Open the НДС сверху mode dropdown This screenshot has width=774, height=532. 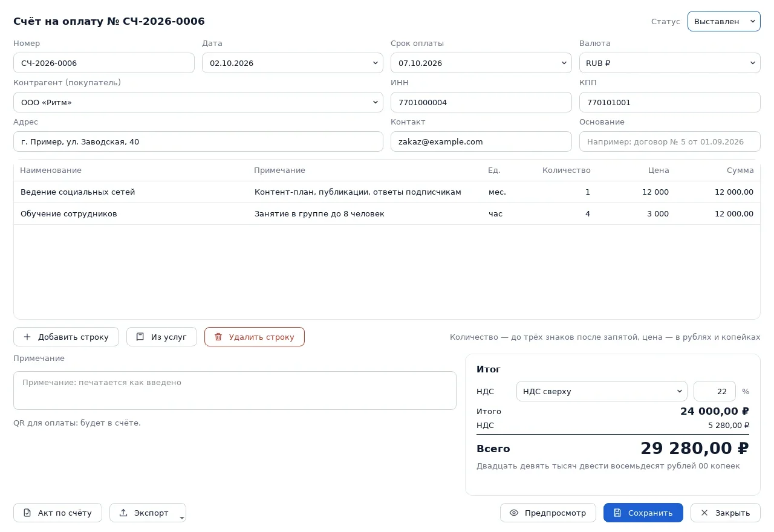(602, 391)
